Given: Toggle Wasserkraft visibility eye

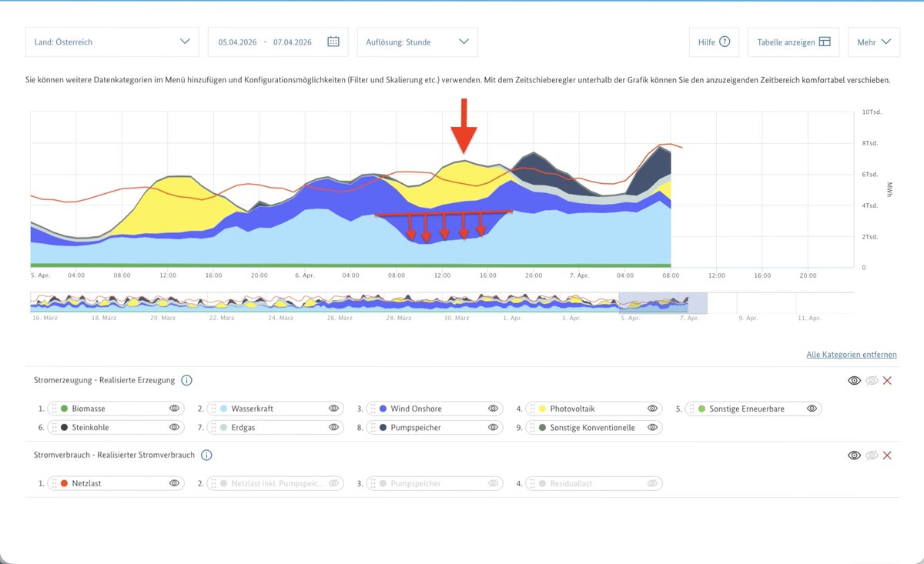Looking at the screenshot, I should click(333, 409).
